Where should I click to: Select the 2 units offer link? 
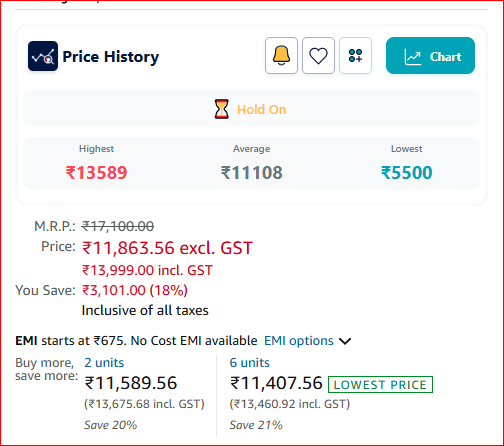(104, 363)
